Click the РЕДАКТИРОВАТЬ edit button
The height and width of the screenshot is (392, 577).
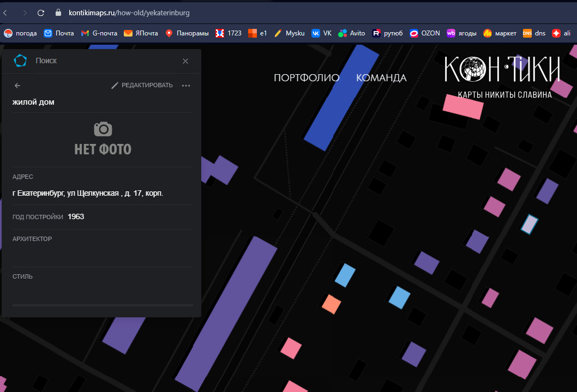pos(142,85)
